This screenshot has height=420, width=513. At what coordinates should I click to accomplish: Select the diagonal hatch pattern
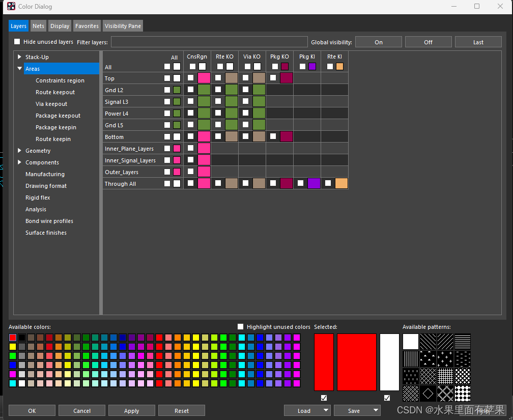tap(428, 342)
